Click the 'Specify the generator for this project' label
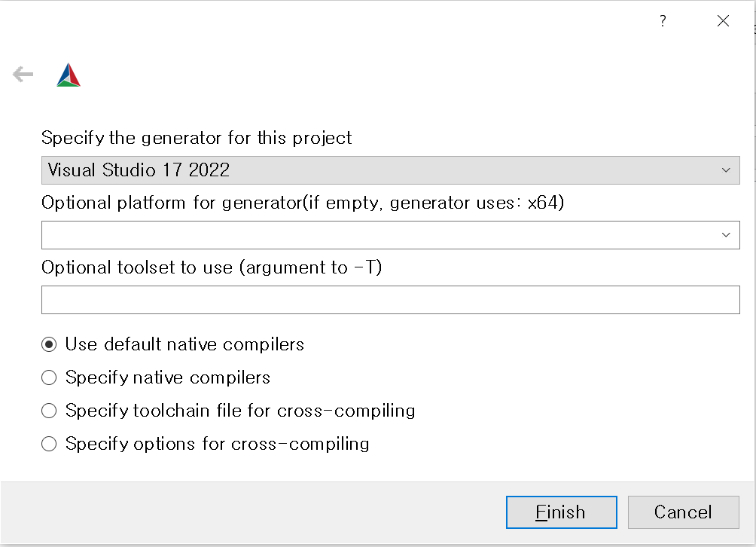 click(x=197, y=138)
